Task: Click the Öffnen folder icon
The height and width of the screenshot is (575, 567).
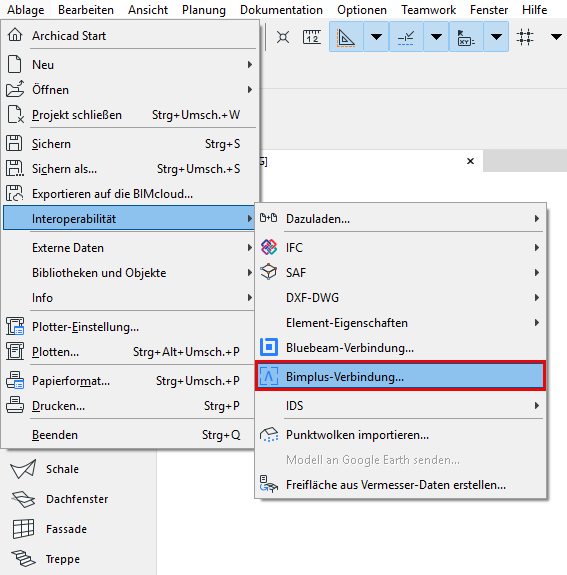Action: (x=15, y=89)
